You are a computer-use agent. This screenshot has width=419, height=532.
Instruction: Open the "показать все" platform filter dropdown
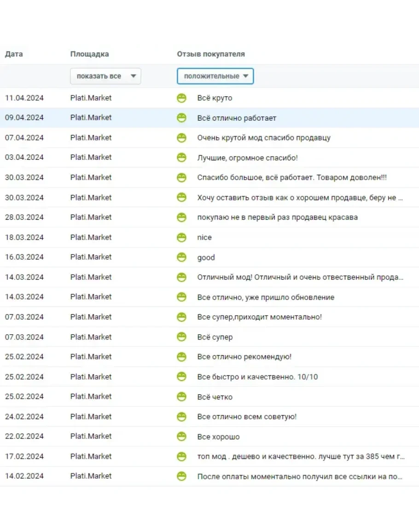click(x=105, y=76)
